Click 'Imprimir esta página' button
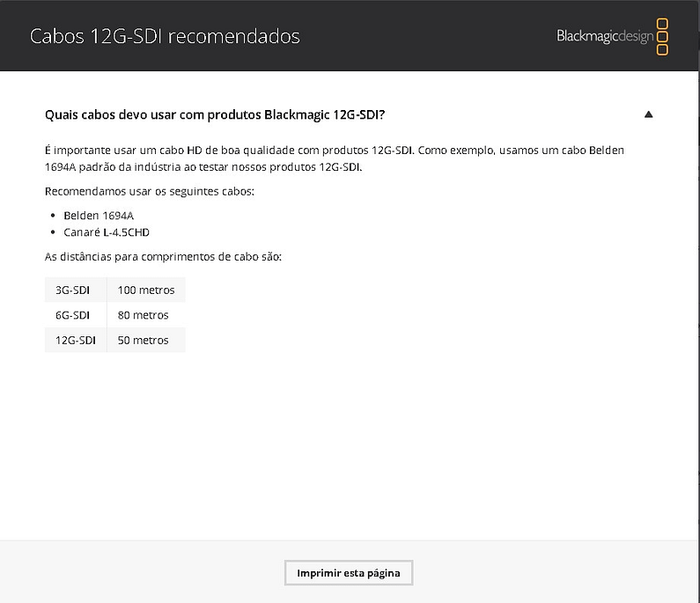The image size is (700, 603). [349, 573]
